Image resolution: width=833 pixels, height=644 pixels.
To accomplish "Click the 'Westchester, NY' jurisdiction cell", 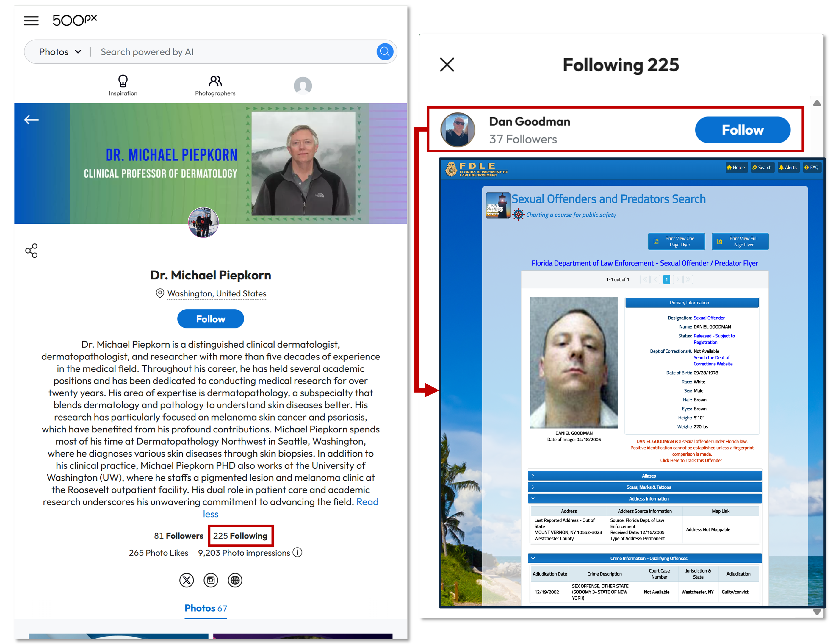I will point(697,592).
